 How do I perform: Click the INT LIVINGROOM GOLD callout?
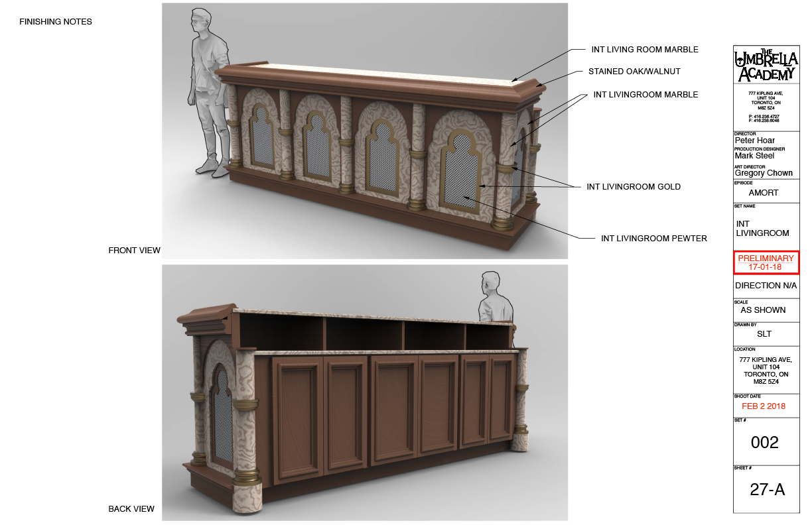633,187
